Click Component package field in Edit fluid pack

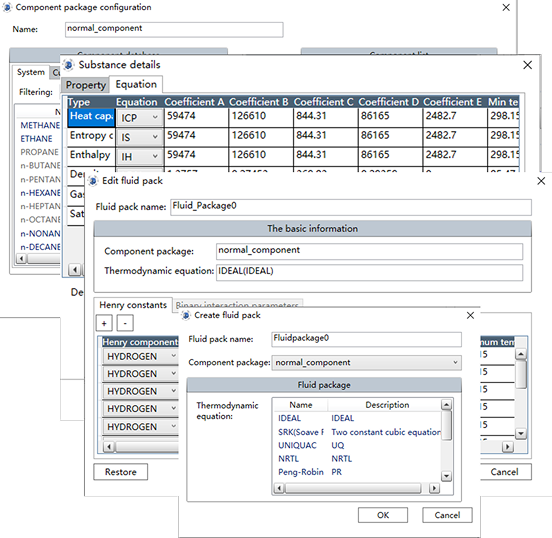(x=369, y=251)
